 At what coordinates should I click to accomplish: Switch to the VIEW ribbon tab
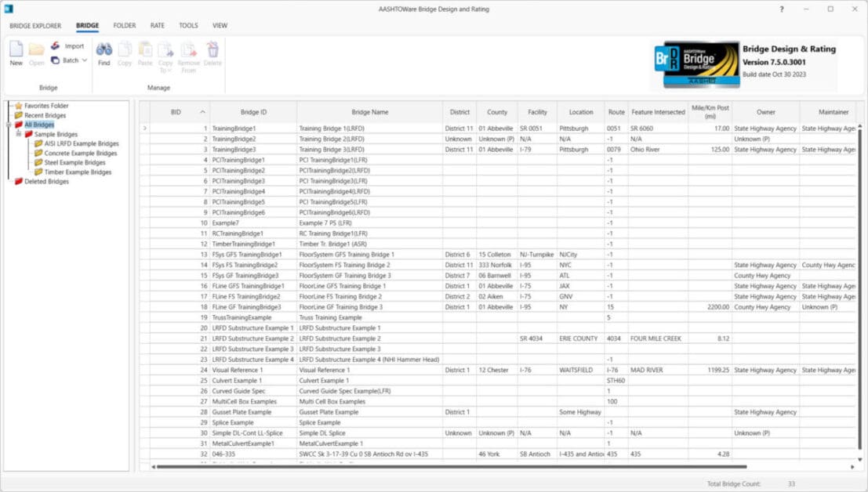[220, 25]
